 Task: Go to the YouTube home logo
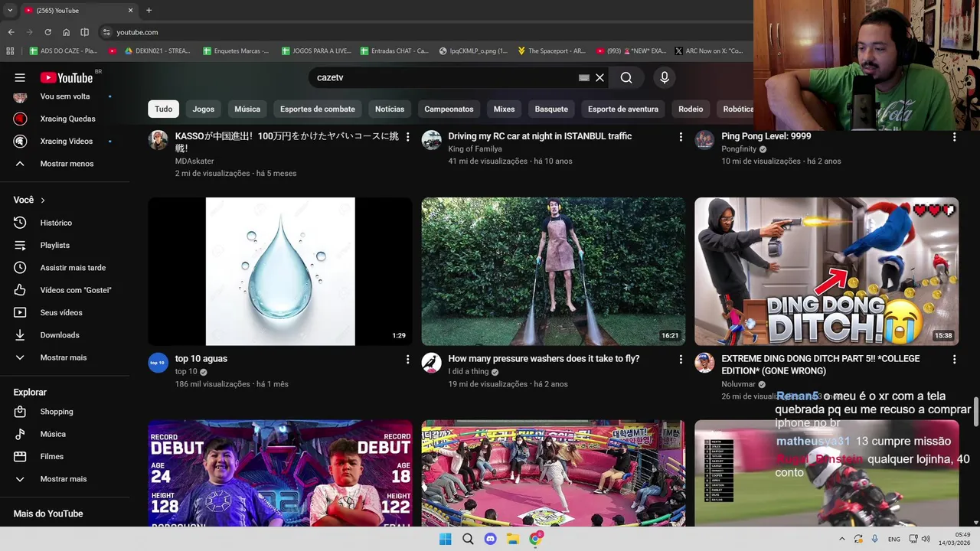tap(66, 77)
